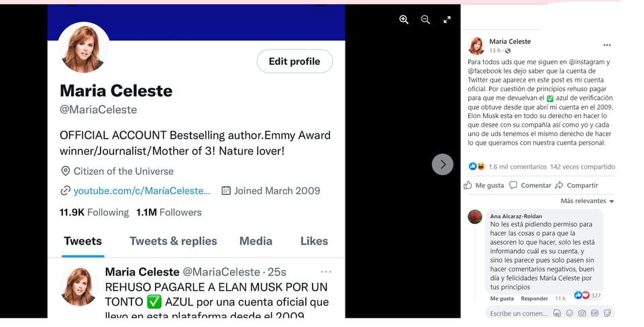
Task: Open the youtube.com/c/MaríaCeleste link
Action: [142, 191]
